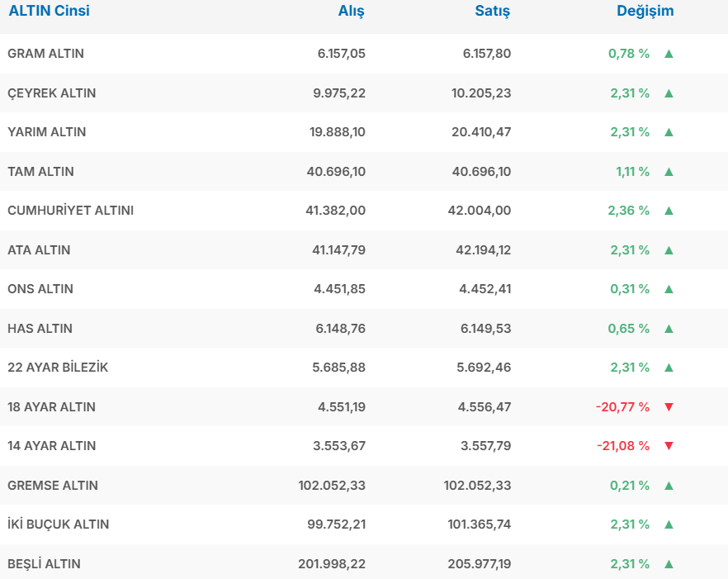728x579 pixels.
Task: Click the Değişim column header
Action: point(645,12)
